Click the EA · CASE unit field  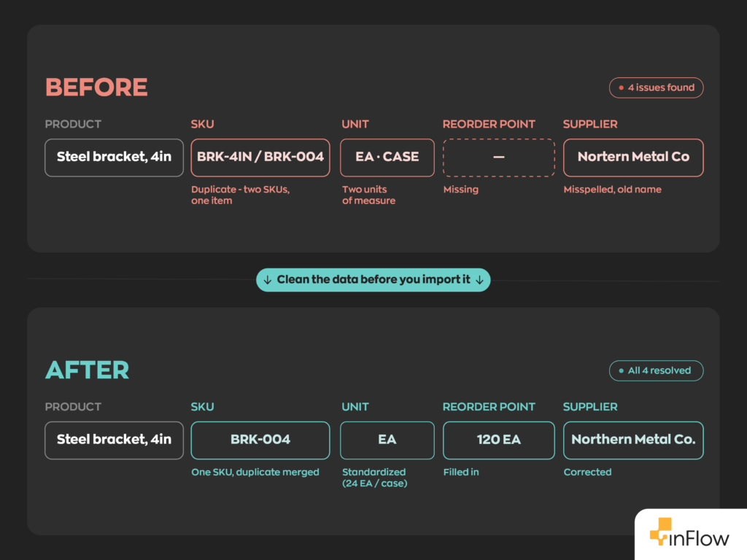click(x=387, y=157)
